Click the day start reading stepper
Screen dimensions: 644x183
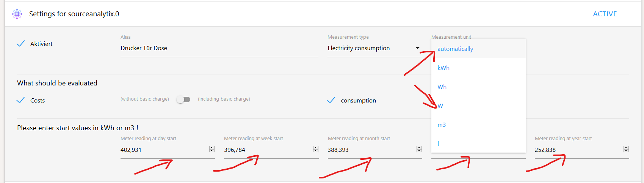coord(212,150)
